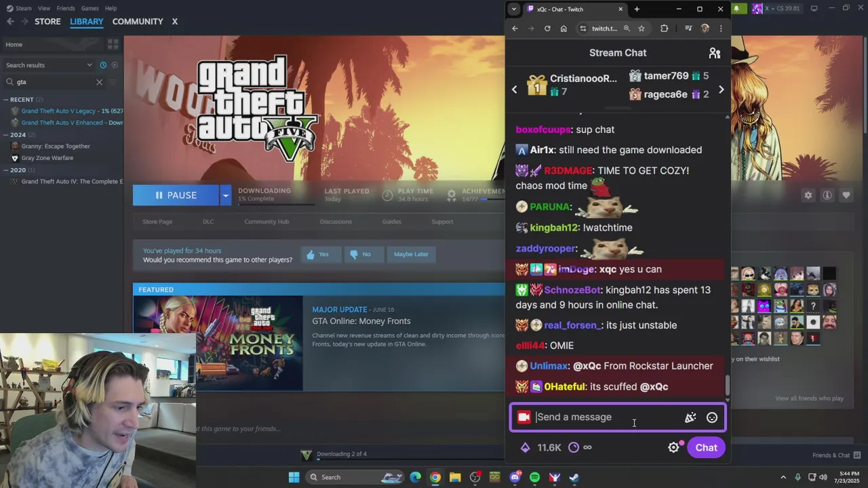Pause the GTA V download
This screenshot has height=488, width=868.
pyautogui.click(x=176, y=195)
